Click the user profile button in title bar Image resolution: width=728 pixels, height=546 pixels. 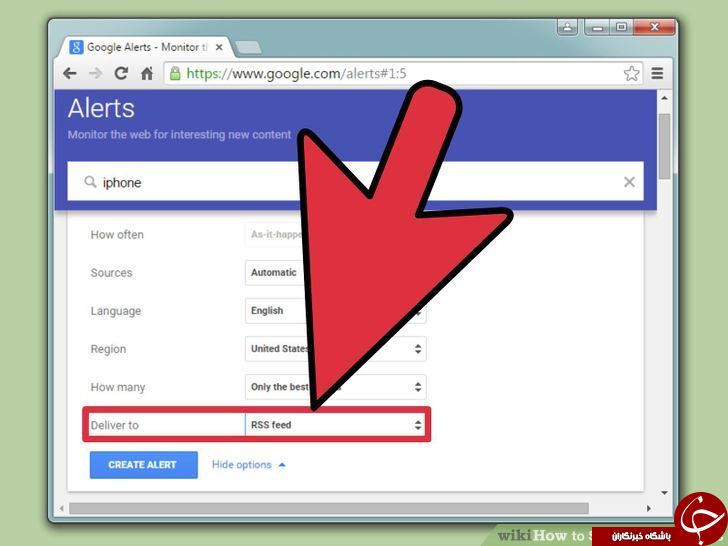[x=567, y=27]
